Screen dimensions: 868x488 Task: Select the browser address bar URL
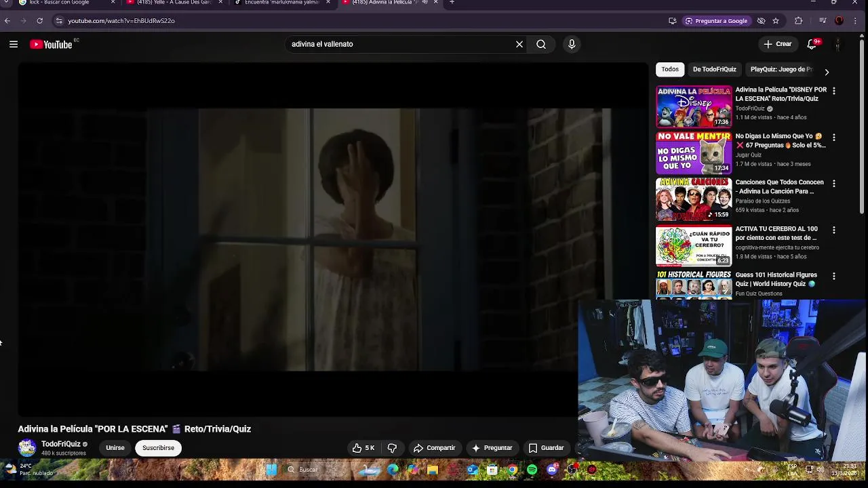(121, 21)
